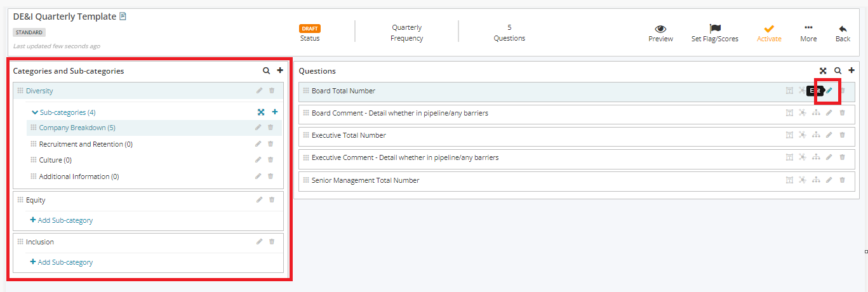Add a new category with plus icon

pos(280,70)
